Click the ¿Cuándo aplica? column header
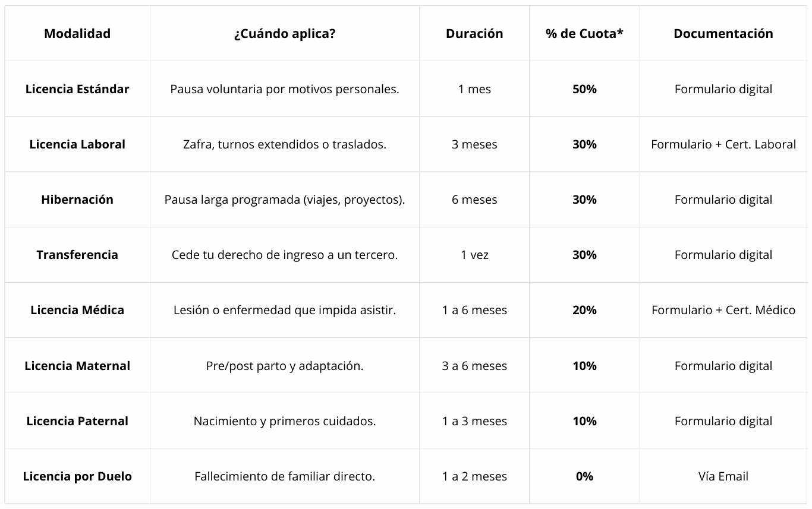Viewport: 812px width, 509px height. coord(284,34)
